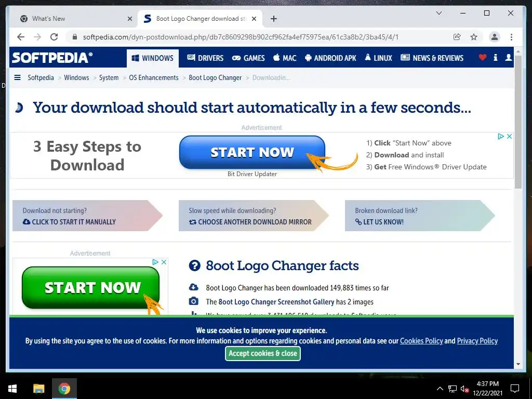This screenshot has height=399, width=532.
Task: Click the Chrome taskbar icon
Action: [x=64, y=389]
